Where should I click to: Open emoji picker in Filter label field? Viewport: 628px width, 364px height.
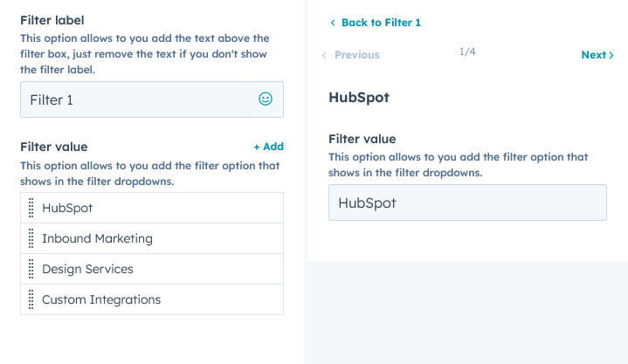pos(266,100)
